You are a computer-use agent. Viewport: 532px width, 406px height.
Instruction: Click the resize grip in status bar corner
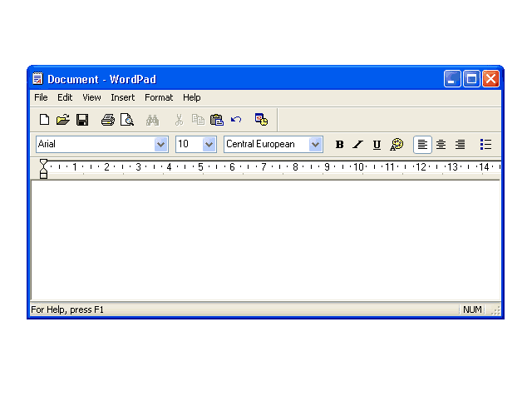[x=495, y=310]
